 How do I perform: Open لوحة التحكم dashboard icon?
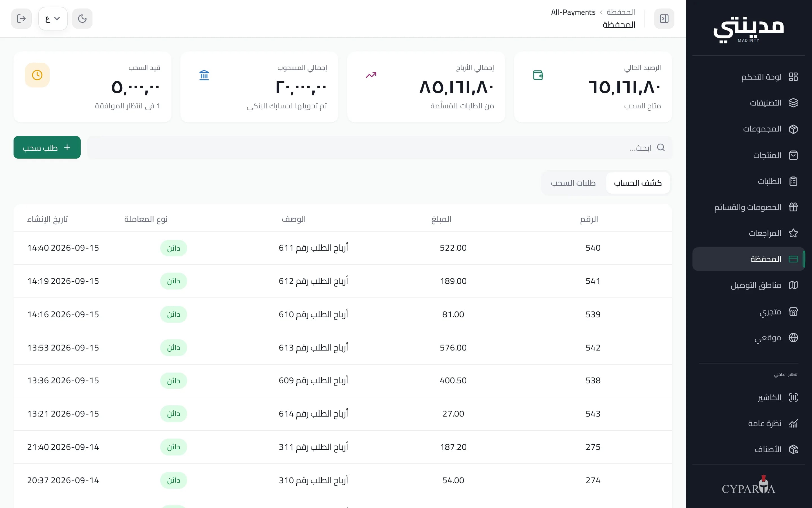[793, 77]
